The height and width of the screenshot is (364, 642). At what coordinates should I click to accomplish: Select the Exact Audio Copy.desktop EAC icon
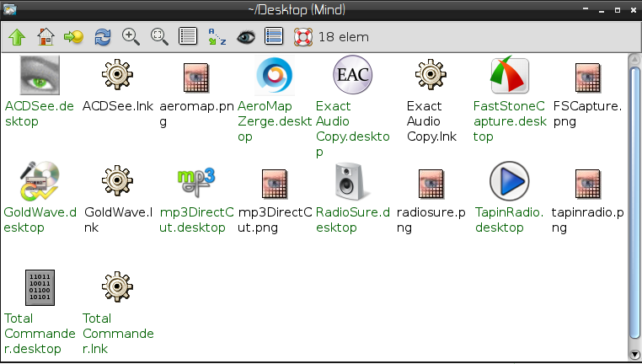pyautogui.click(x=352, y=75)
